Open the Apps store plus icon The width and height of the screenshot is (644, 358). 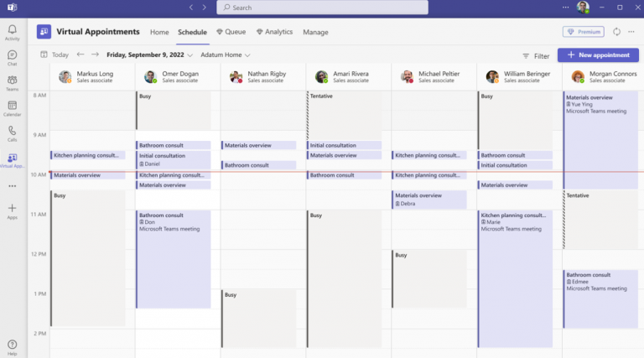pyautogui.click(x=13, y=211)
